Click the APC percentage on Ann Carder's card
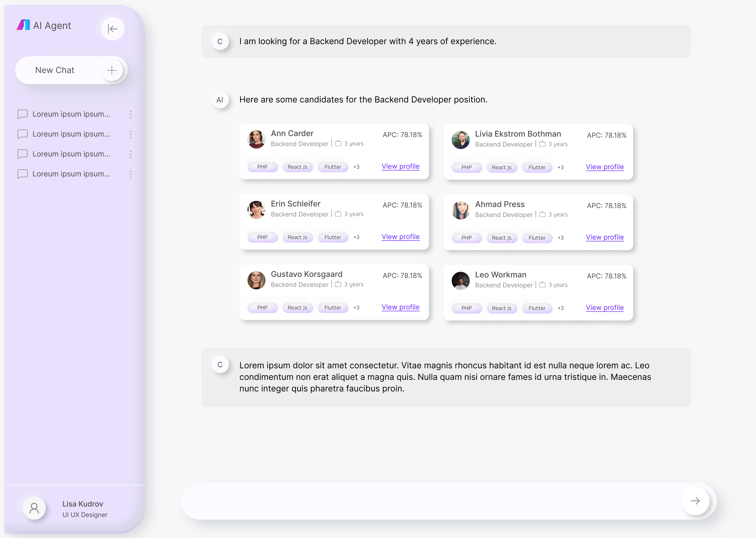 pyautogui.click(x=402, y=135)
